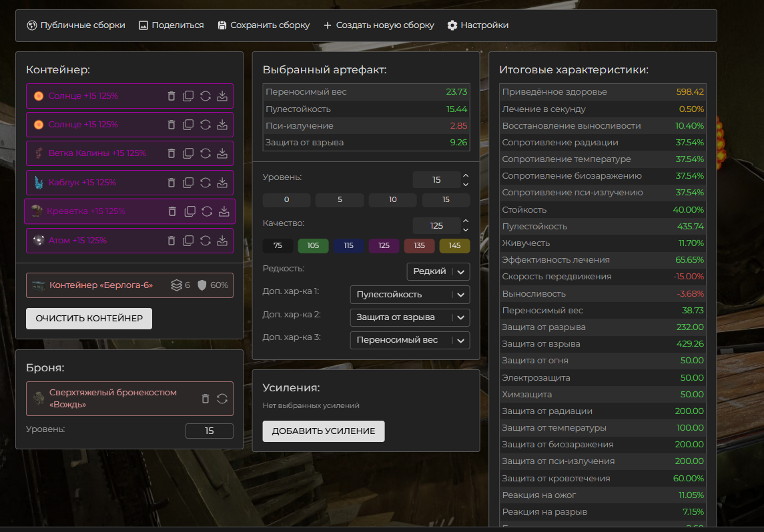Click ДОБАВИТЬ УСИЛЕНИЕ button
The image size is (764, 532).
[324, 431]
